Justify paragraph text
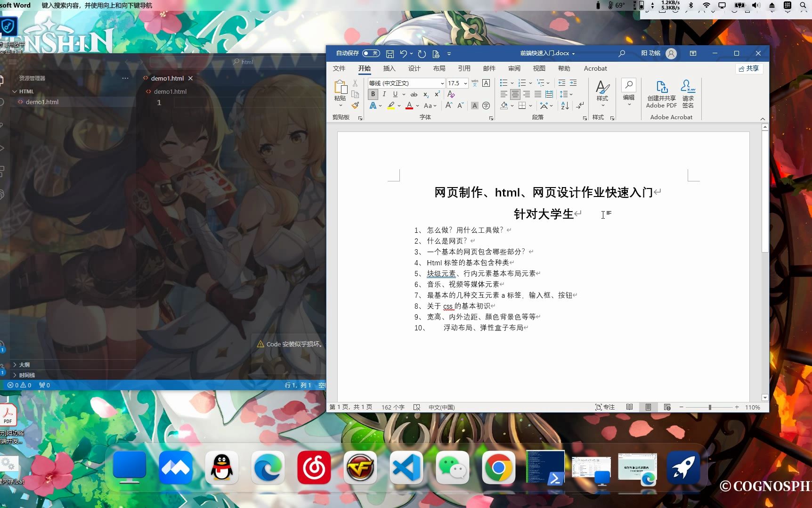 (538, 94)
